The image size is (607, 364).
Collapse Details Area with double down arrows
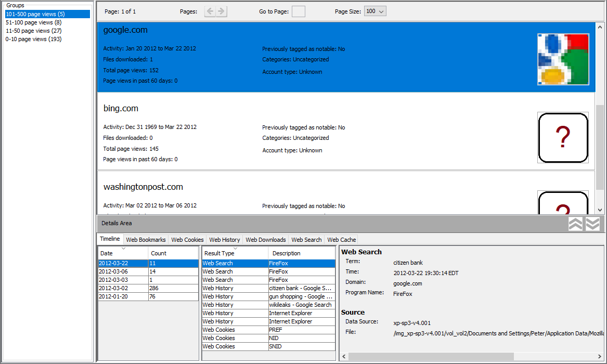click(x=593, y=224)
